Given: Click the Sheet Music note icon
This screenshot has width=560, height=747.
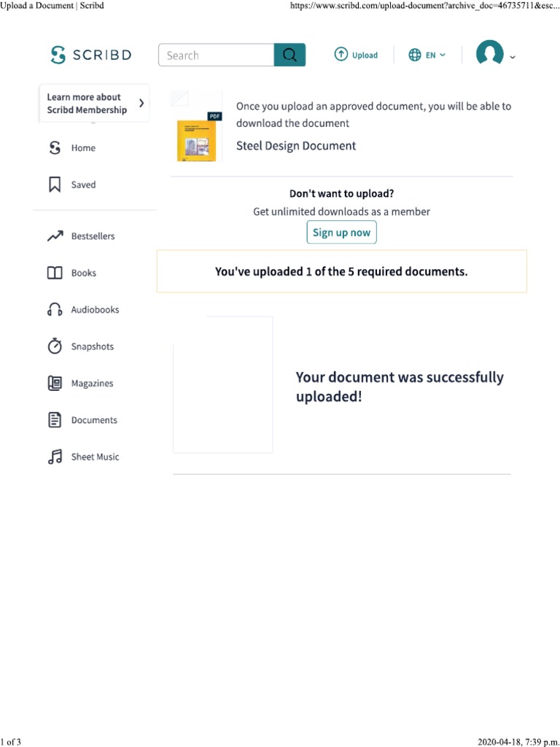Looking at the screenshot, I should [55, 457].
